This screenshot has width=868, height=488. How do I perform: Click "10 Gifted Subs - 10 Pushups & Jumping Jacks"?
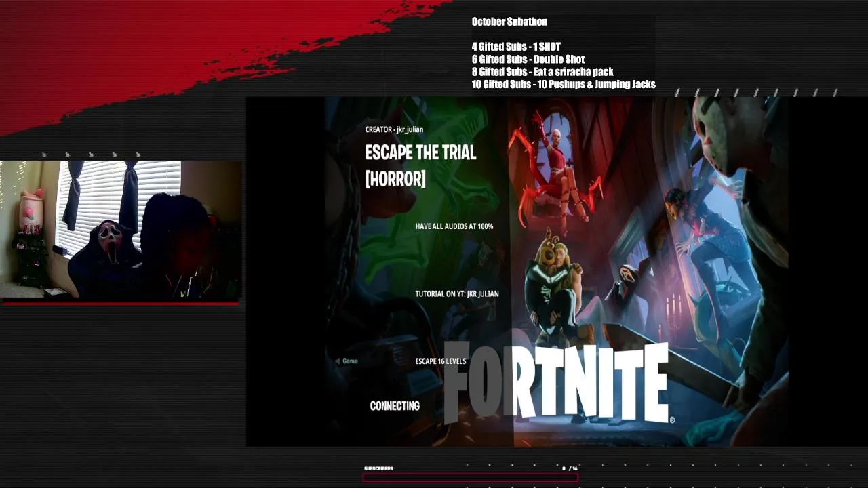point(564,85)
